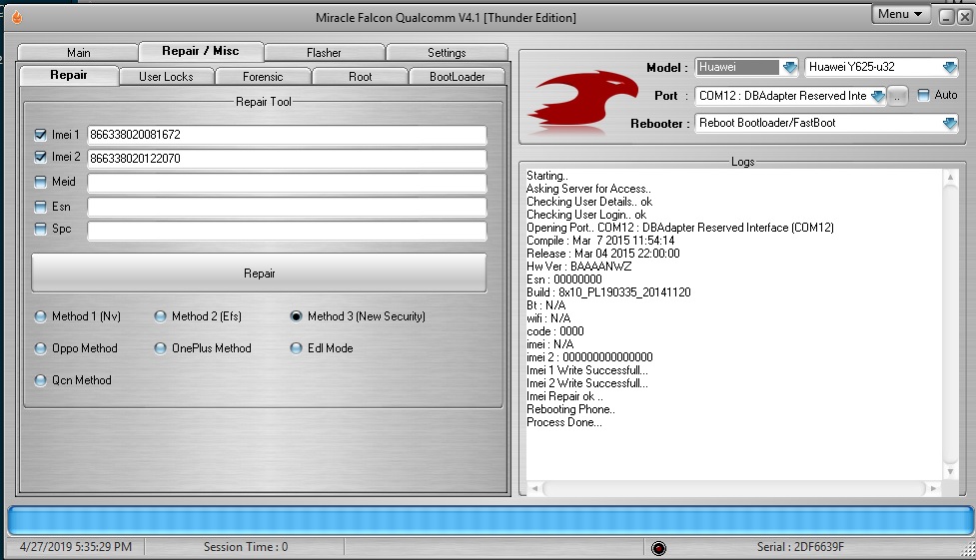
Task: Expand the COM12 port dropdown
Action: (x=878, y=96)
